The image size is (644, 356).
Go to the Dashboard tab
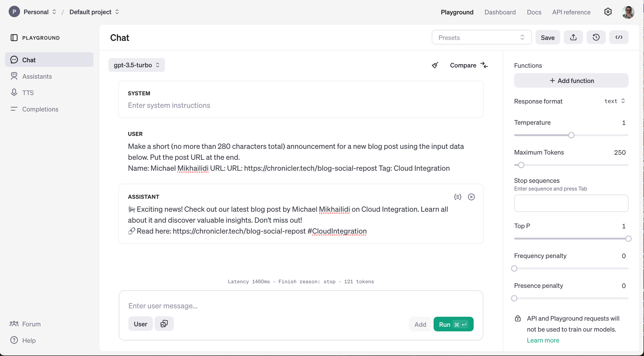[500, 12]
